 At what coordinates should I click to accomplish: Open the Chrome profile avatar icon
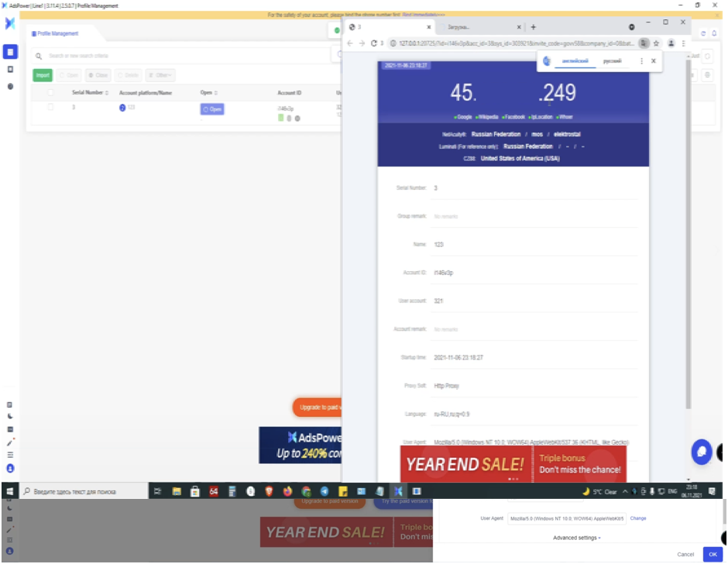tap(671, 43)
